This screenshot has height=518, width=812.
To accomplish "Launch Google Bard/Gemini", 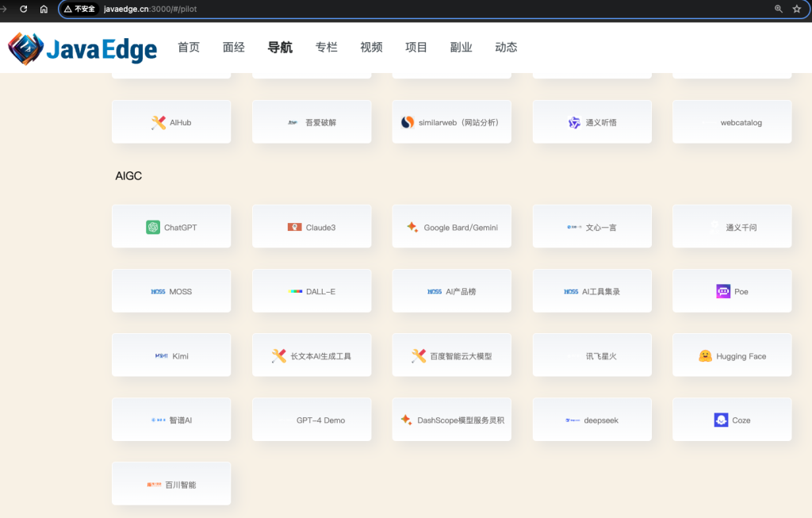I will coord(451,226).
